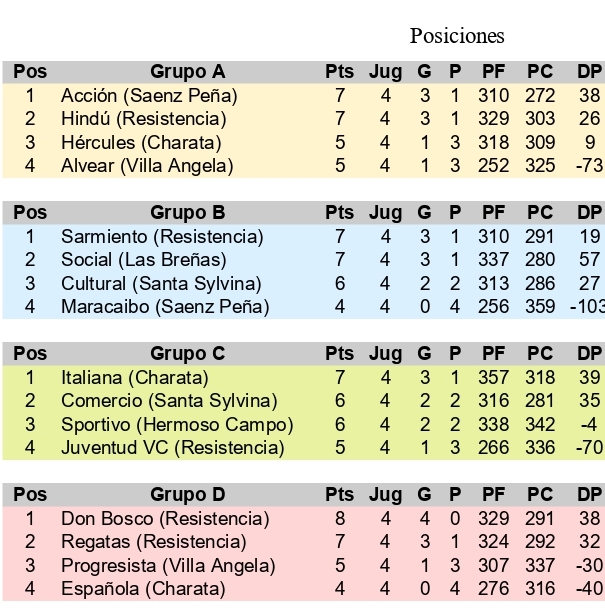Image resolution: width=605 pixels, height=608 pixels.
Task: Select Cultural (Santa Sylvina) team cell
Action: click(x=161, y=283)
